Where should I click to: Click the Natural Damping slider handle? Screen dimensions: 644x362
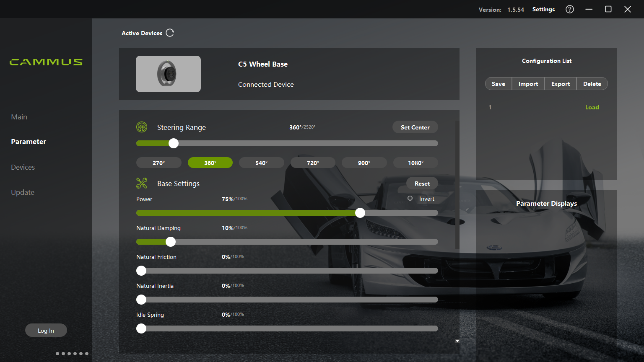pyautogui.click(x=171, y=242)
